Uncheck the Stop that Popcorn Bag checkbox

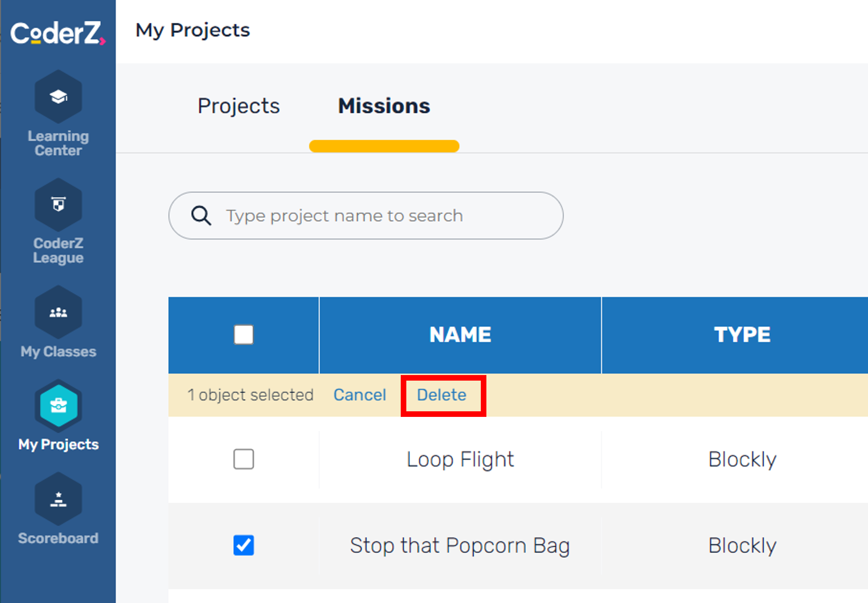tap(243, 545)
